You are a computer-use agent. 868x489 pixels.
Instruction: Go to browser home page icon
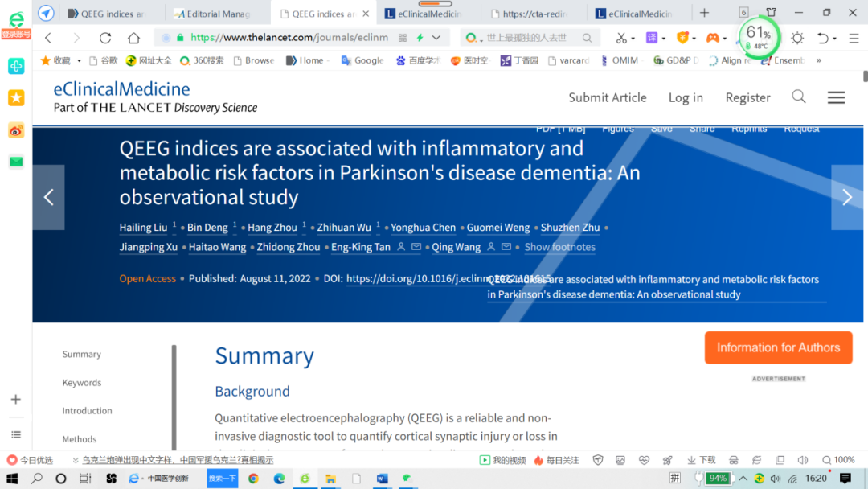(x=133, y=38)
